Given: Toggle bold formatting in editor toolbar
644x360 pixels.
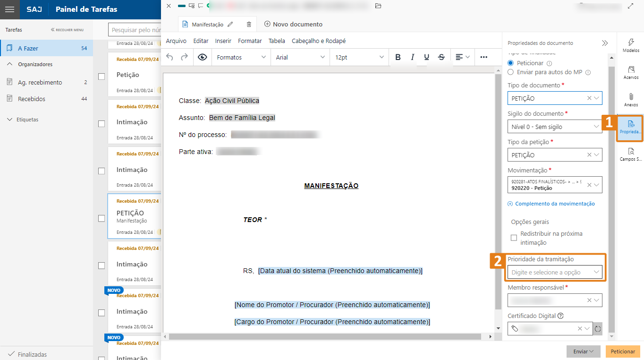Looking at the screenshot, I should (398, 57).
